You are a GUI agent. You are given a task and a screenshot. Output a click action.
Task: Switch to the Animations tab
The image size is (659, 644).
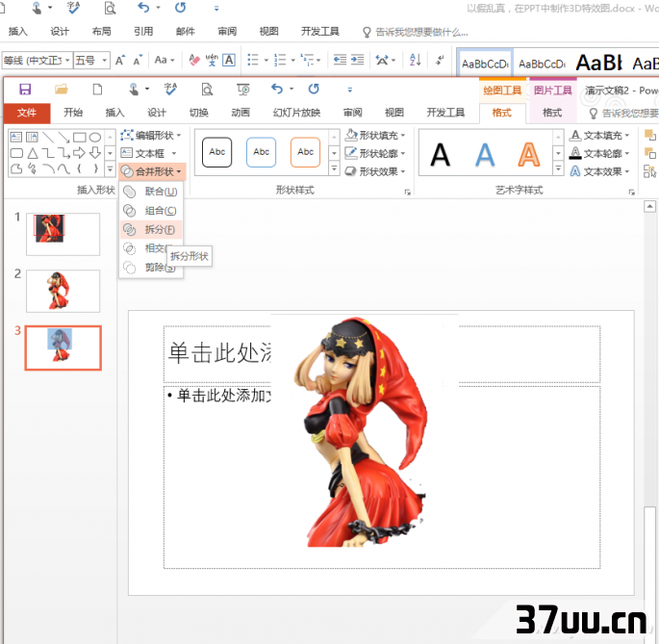click(241, 113)
